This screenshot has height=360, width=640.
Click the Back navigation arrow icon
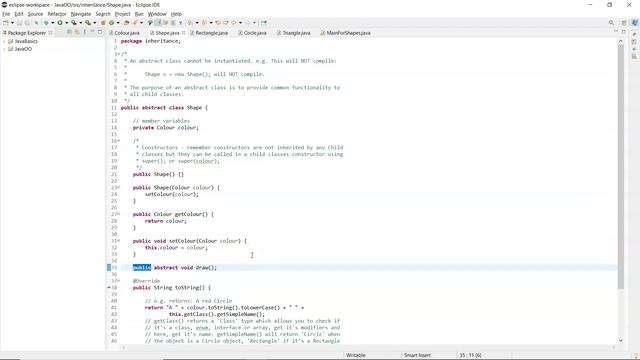[x=233, y=23]
